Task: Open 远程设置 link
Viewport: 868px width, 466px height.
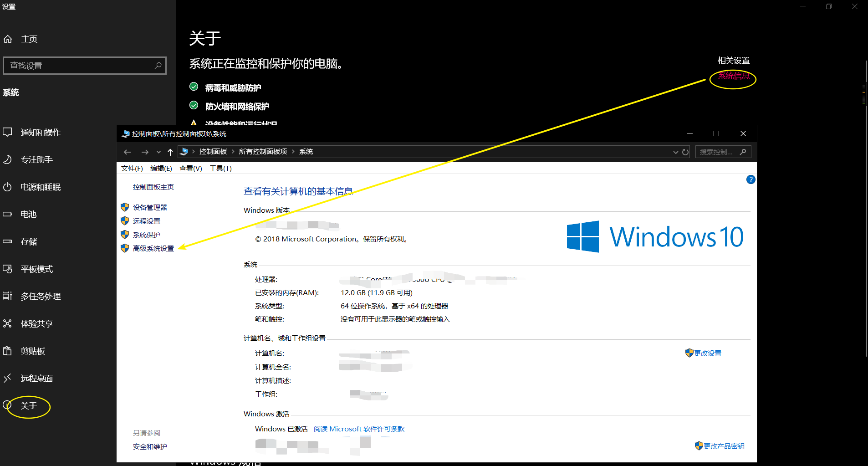Action: point(147,221)
